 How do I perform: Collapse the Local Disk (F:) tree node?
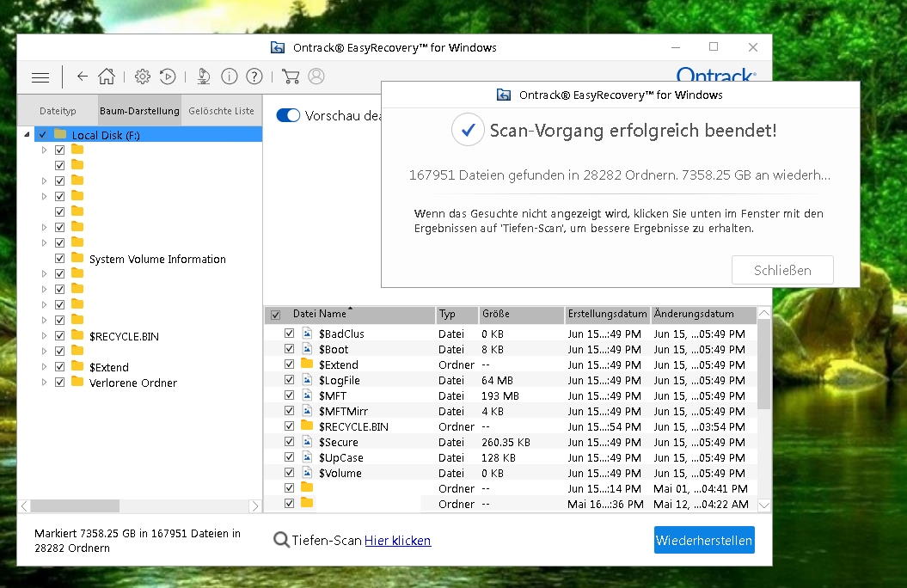[x=27, y=135]
